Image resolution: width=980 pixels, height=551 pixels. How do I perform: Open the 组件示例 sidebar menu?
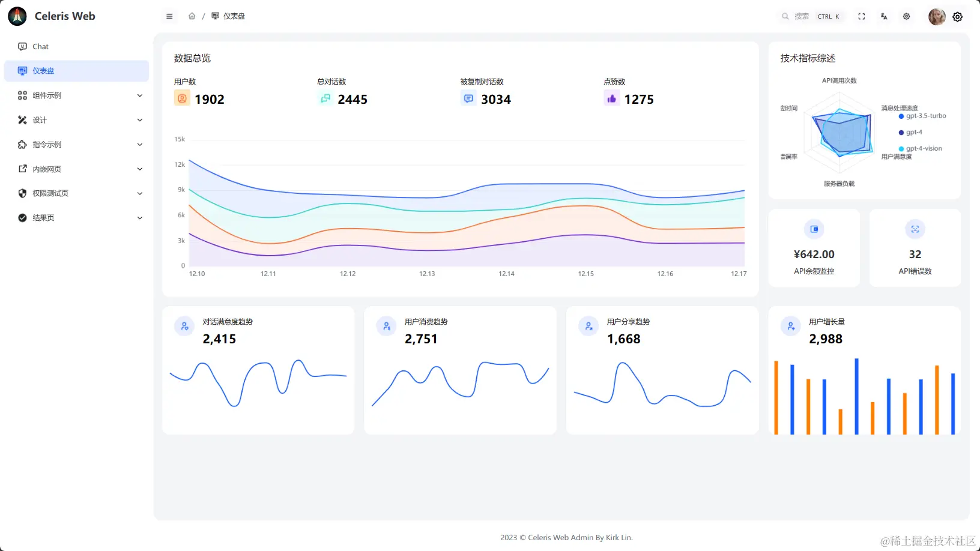click(x=76, y=95)
